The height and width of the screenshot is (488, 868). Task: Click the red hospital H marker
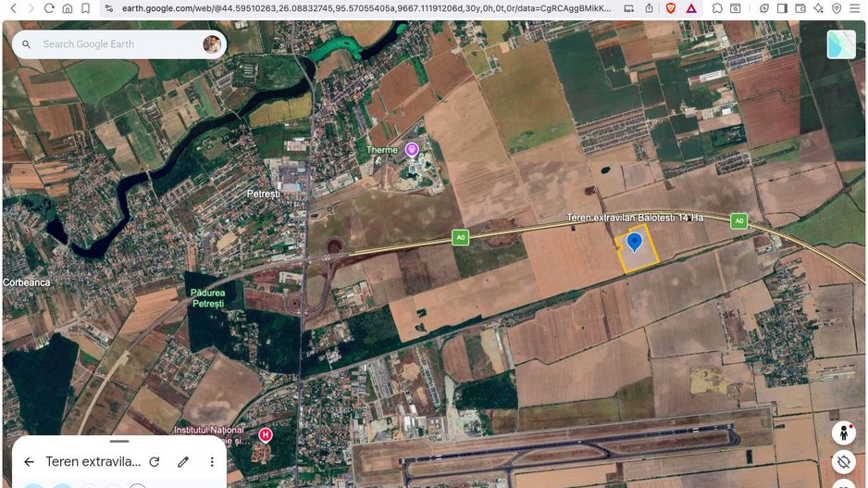(x=266, y=435)
